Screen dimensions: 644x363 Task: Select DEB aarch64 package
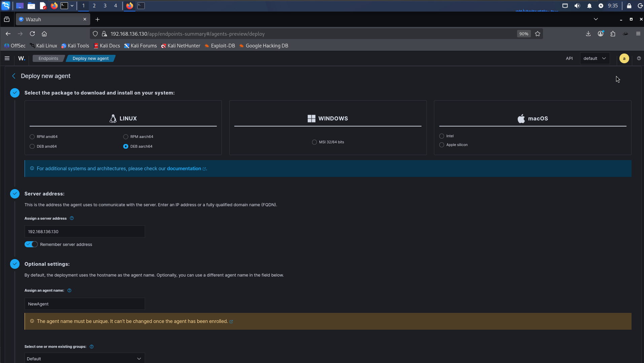click(126, 146)
